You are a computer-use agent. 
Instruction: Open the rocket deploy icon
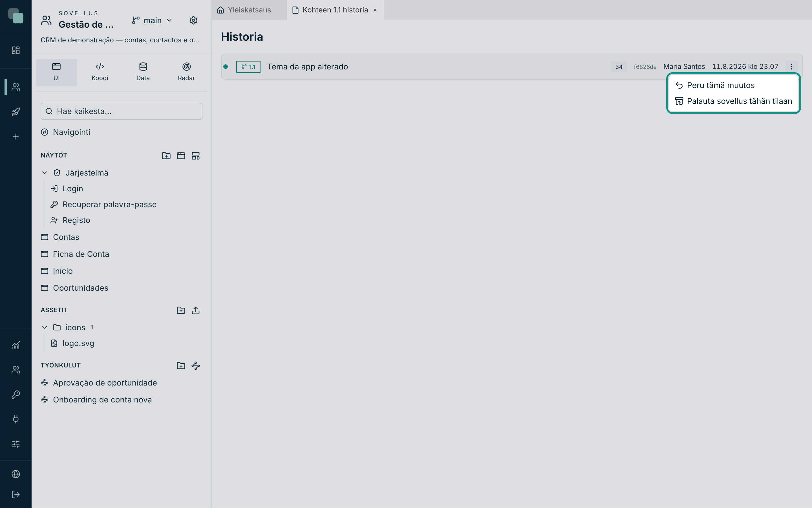point(16,112)
